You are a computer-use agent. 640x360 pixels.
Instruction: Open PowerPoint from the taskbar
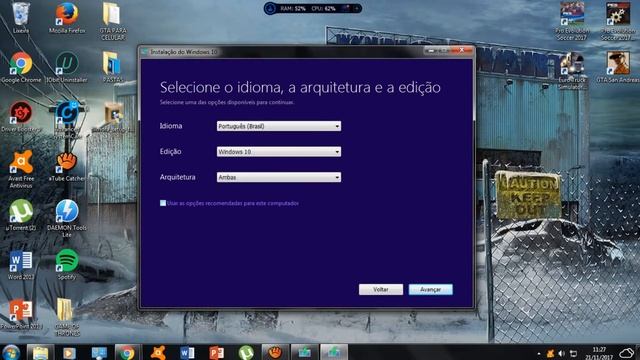coord(216,352)
